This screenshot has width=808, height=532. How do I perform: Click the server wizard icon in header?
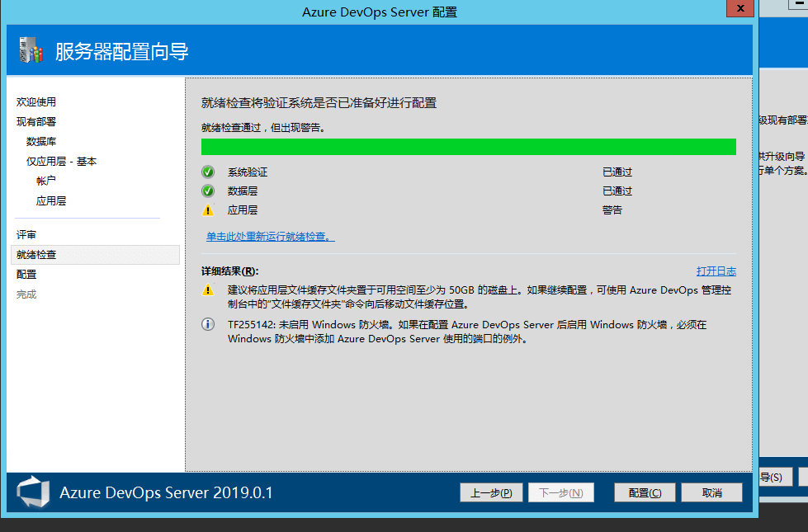click(x=31, y=51)
